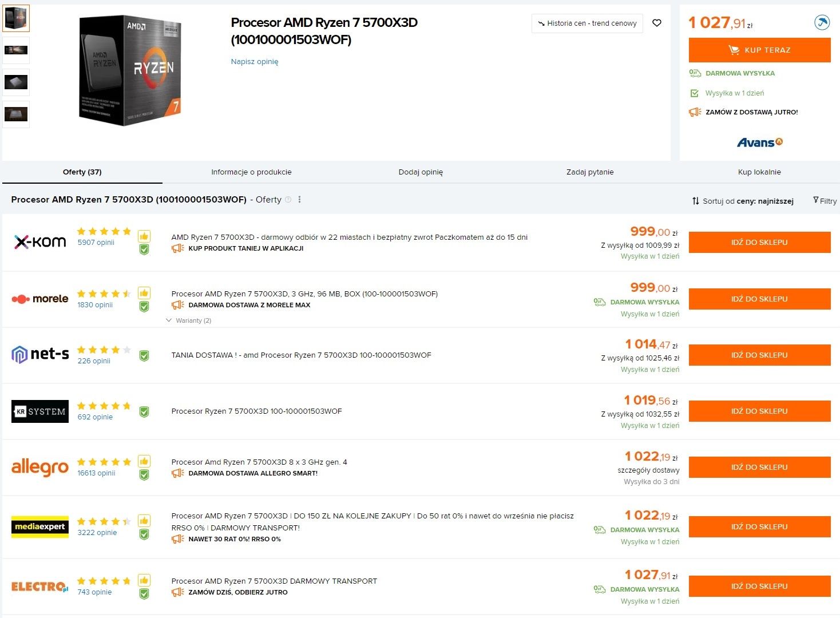Screen dimensions: 840x618
Task: Click the Media Expert thumbs-up badge
Action: [144, 521]
